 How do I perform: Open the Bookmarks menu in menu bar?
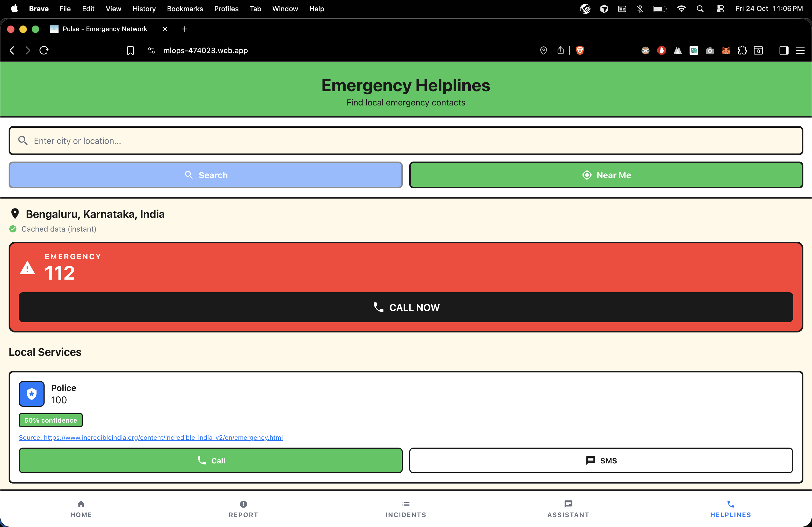click(x=184, y=9)
